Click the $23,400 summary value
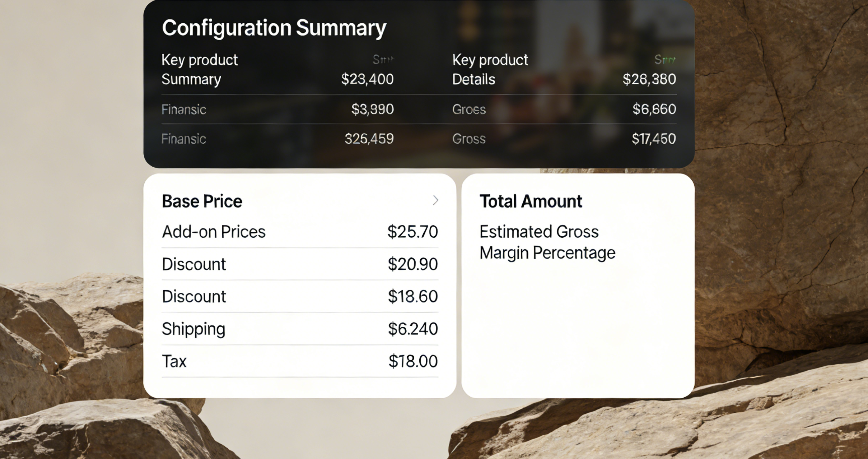This screenshot has height=459, width=868. pyautogui.click(x=367, y=79)
